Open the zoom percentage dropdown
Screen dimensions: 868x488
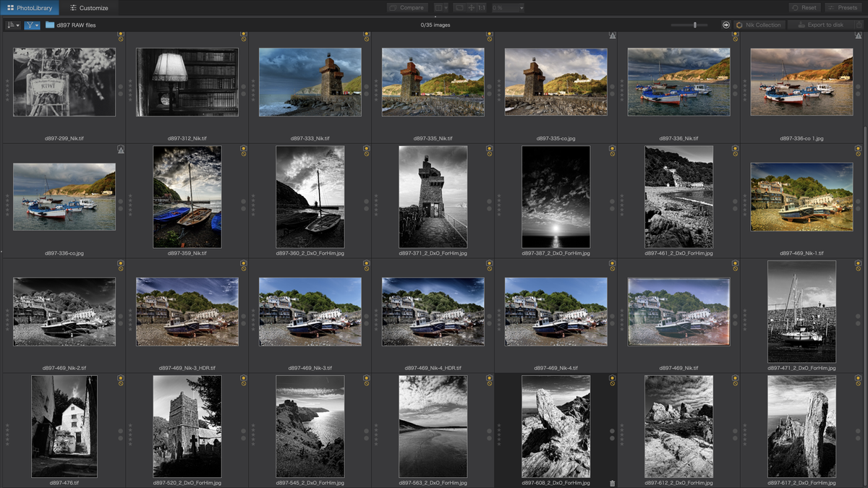pos(508,8)
